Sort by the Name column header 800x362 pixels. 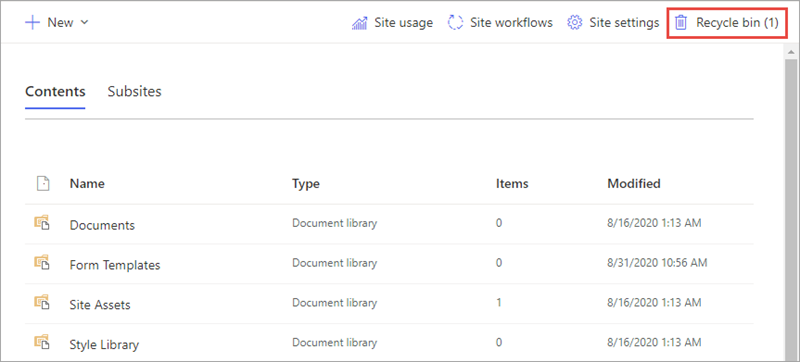(x=87, y=184)
